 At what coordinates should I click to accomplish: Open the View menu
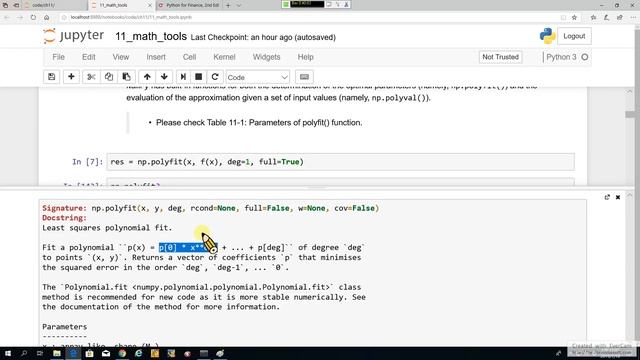pos(121,57)
